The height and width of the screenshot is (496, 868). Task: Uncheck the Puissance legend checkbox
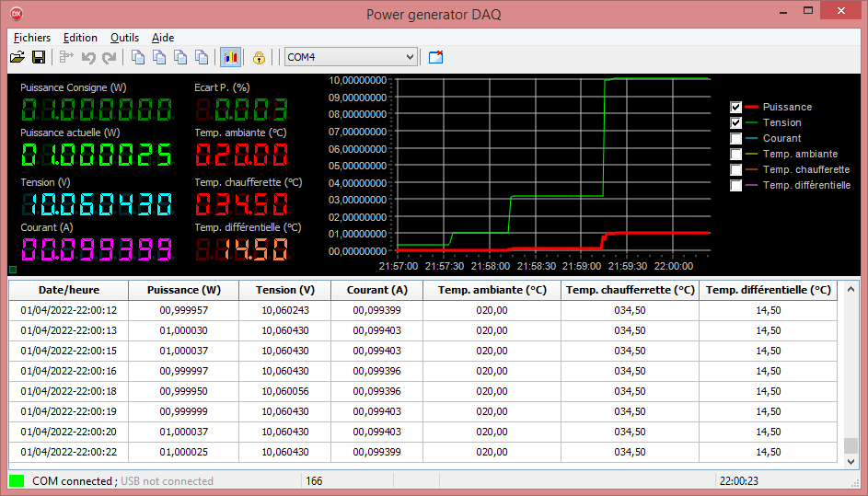coord(735,107)
